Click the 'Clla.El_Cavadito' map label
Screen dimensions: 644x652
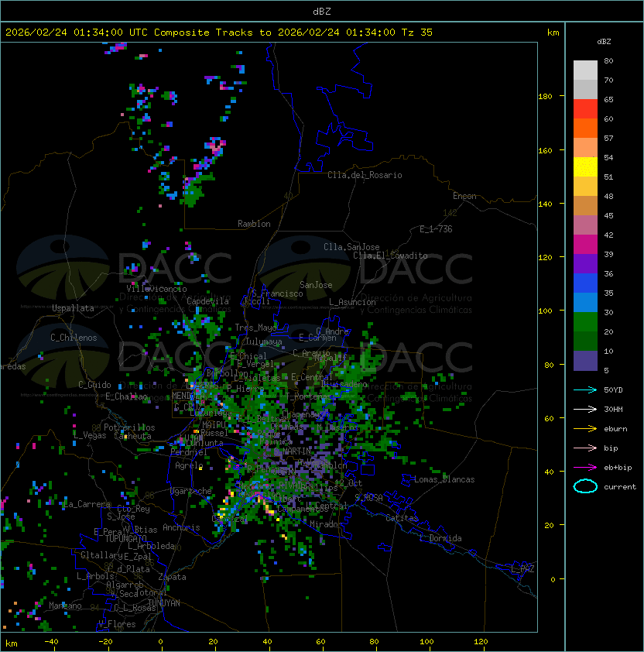pos(390,256)
